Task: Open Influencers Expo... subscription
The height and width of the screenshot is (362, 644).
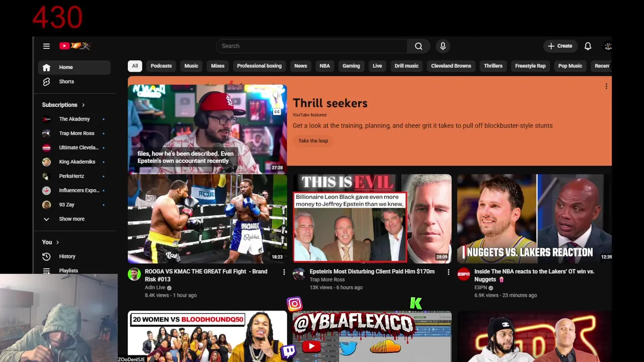Action: 74,190
